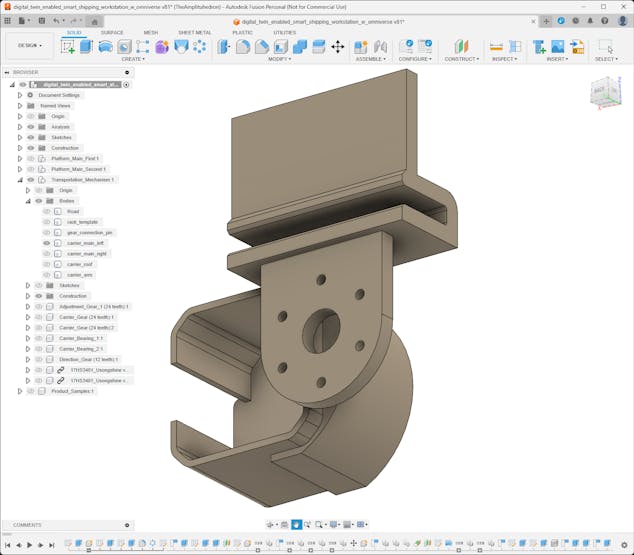Screen dimensions: 634x555
Task: Select the Pan hand tool in navigation bar
Action: 296,524
